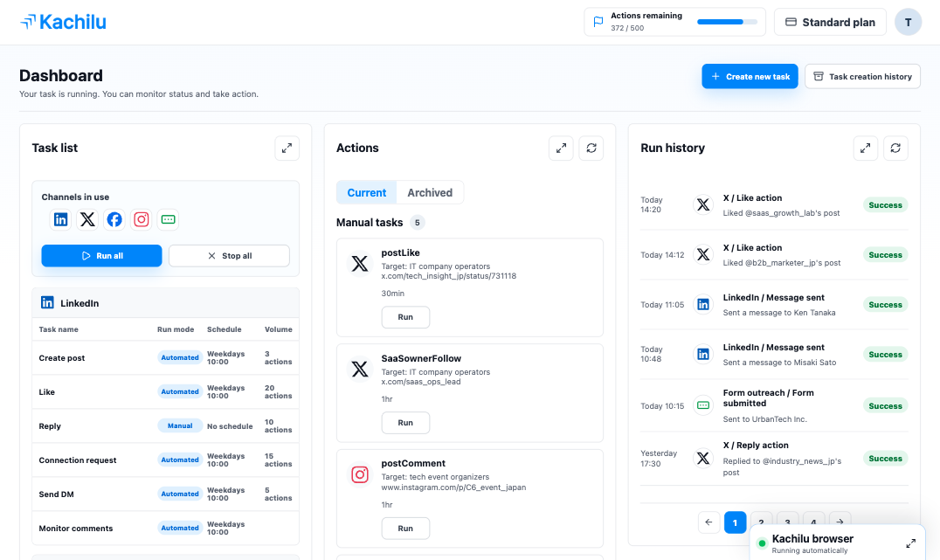Toggle Manual mode on Reply row
Image resolution: width=940 pixels, height=560 pixels.
(x=180, y=425)
